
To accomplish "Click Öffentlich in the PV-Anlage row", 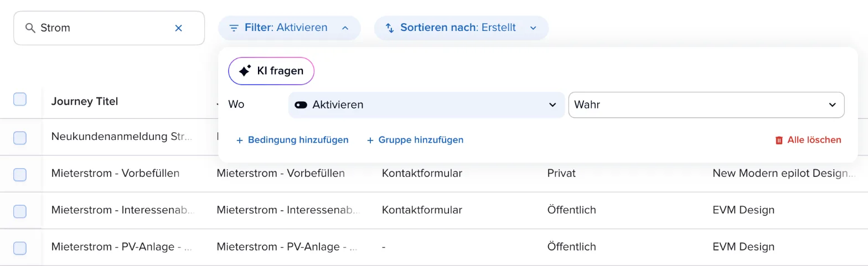I will coord(571,247).
